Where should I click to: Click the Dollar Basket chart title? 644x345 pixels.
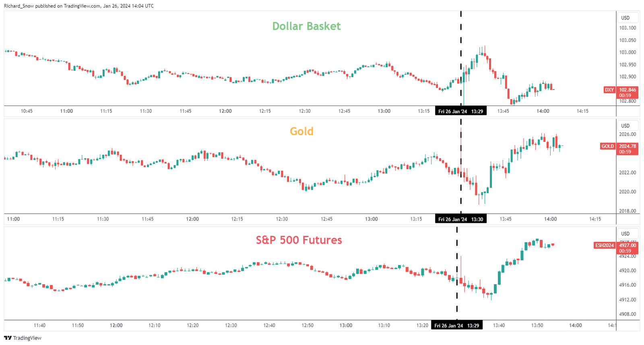point(306,26)
